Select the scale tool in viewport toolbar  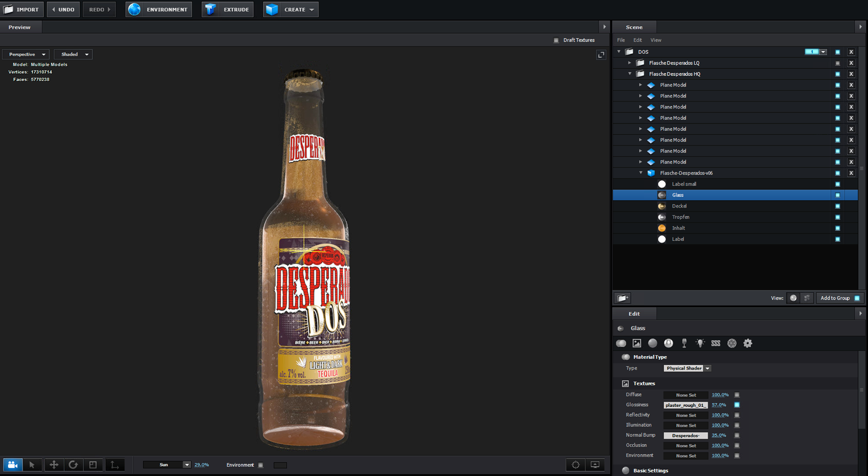coord(93,465)
